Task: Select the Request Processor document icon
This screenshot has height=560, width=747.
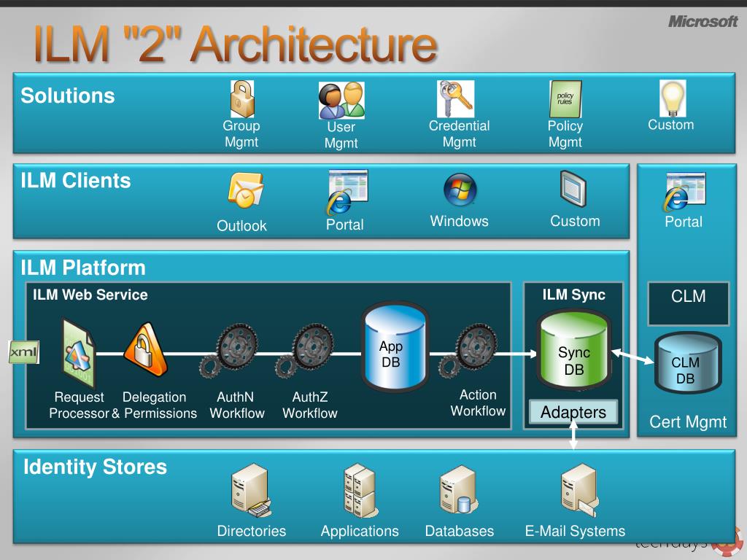Action: click(79, 353)
